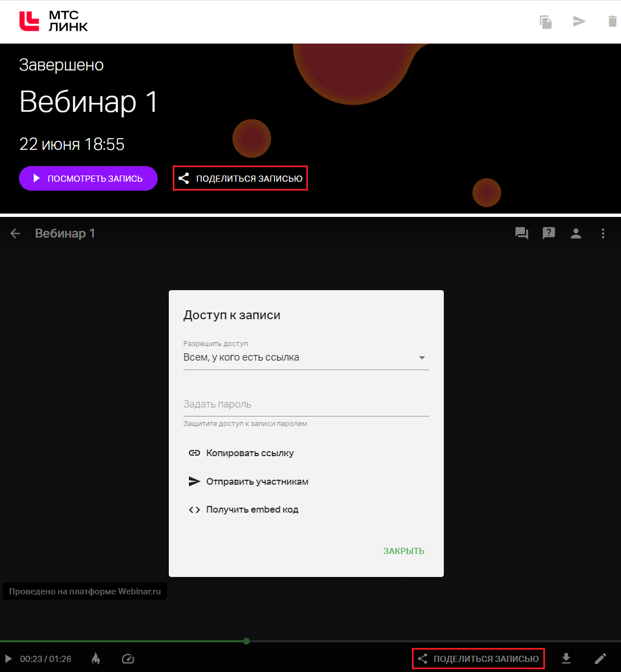The height and width of the screenshot is (672, 621).
Task: Open the playback speed gauge icon
Action: pyautogui.click(x=128, y=659)
